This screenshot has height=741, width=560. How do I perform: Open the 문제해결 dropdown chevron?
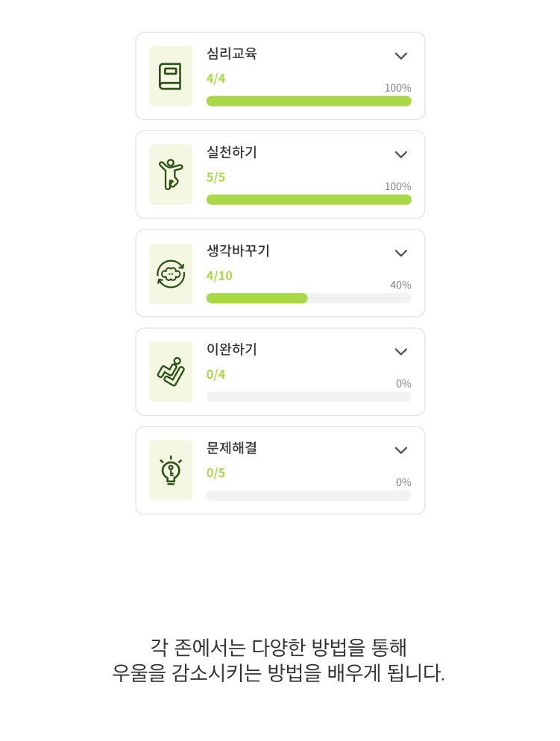400,450
